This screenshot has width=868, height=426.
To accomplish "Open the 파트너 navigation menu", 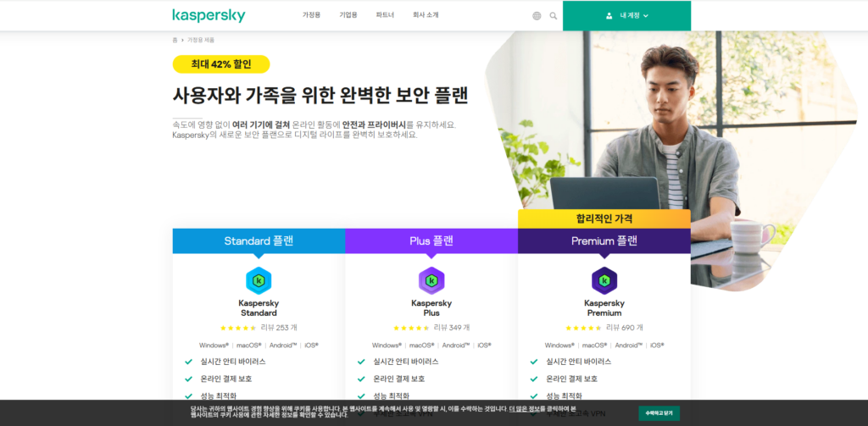I will tap(385, 15).
